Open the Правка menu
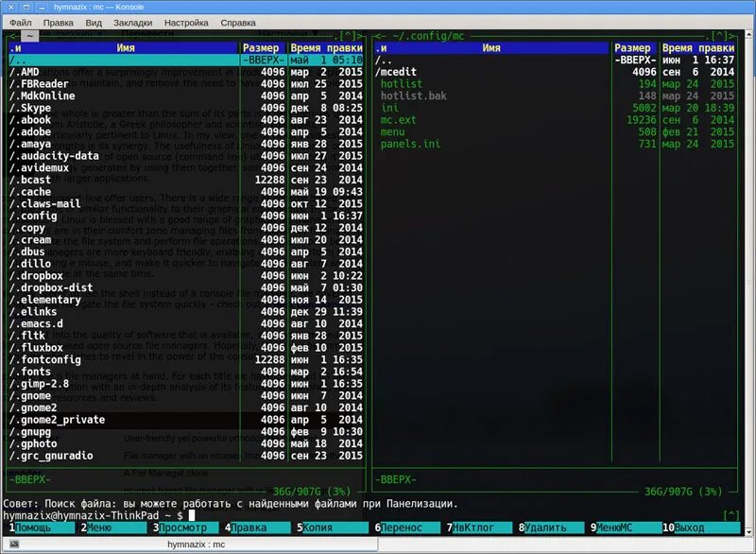The width and height of the screenshot is (756, 554). pyautogui.click(x=59, y=23)
